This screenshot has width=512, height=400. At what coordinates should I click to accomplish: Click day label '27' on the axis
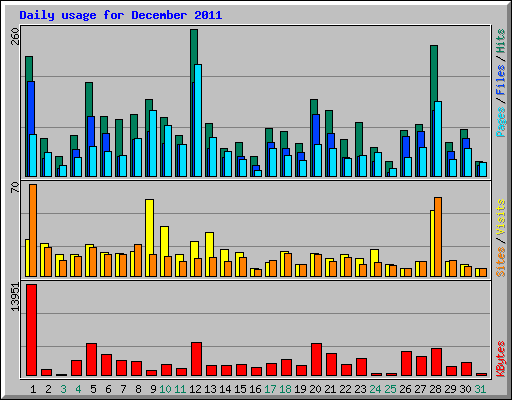[420, 389]
